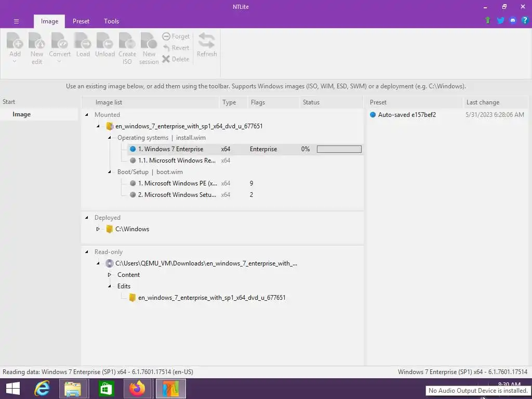Open the Add dropdown arrow
The width and height of the screenshot is (532, 399).
[15, 61]
